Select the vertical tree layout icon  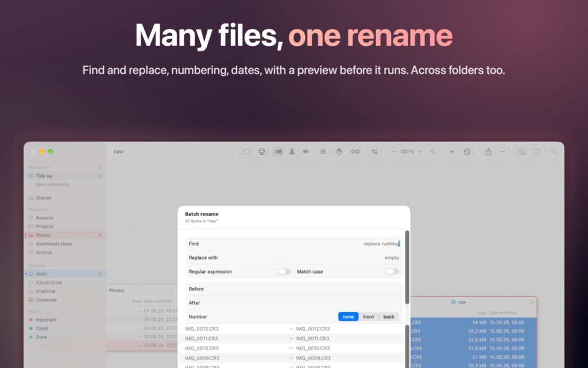point(292,152)
